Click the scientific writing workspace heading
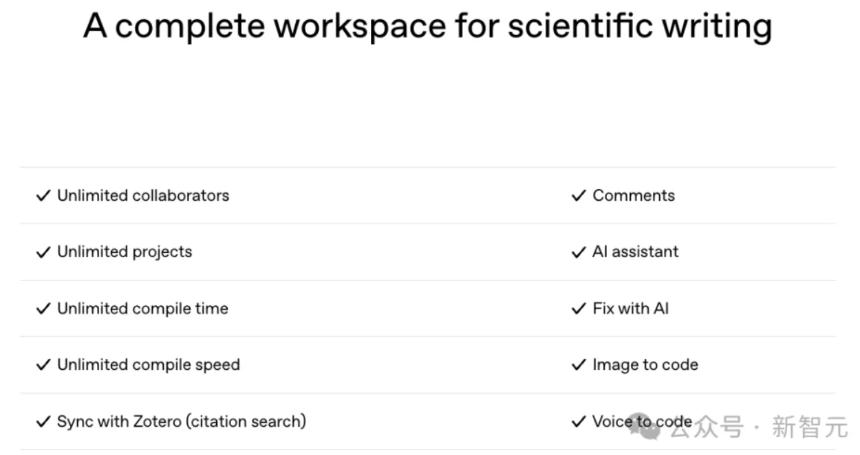Image resolution: width=860 pixels, height=455 pixels. [427, 27]
